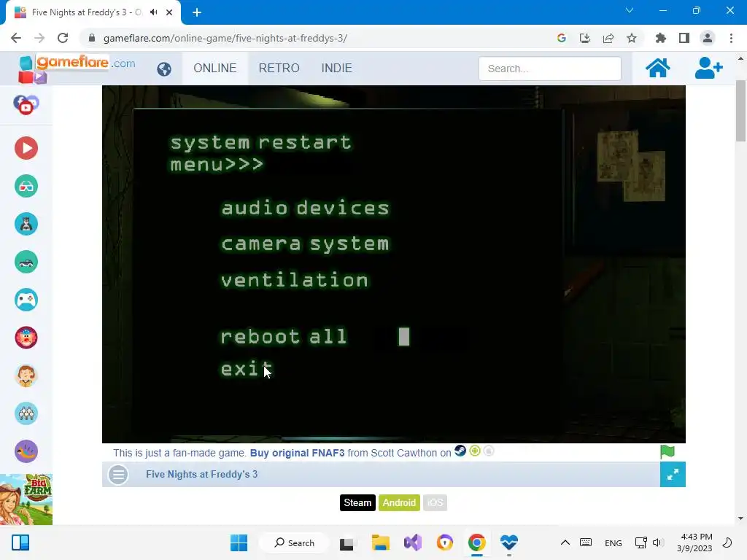Open the 3D glasses sidebar category
The image size is (747, 560).
click(26, 186)
